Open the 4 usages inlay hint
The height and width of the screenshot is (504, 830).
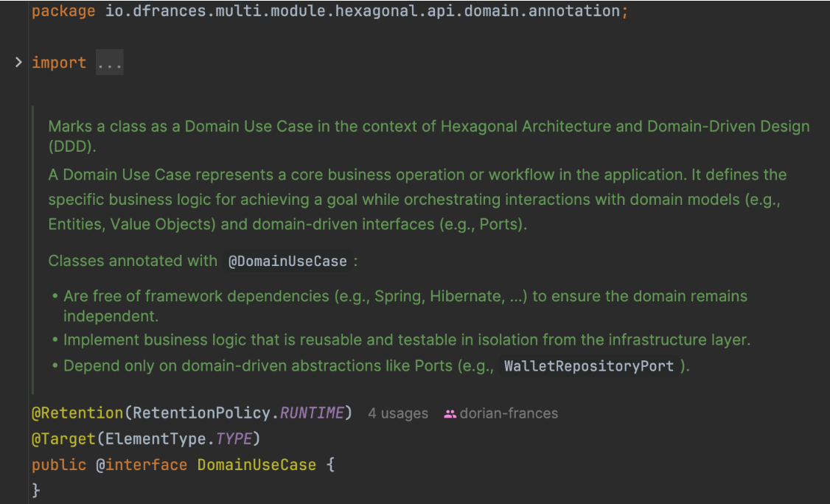(x=398, y=413)
